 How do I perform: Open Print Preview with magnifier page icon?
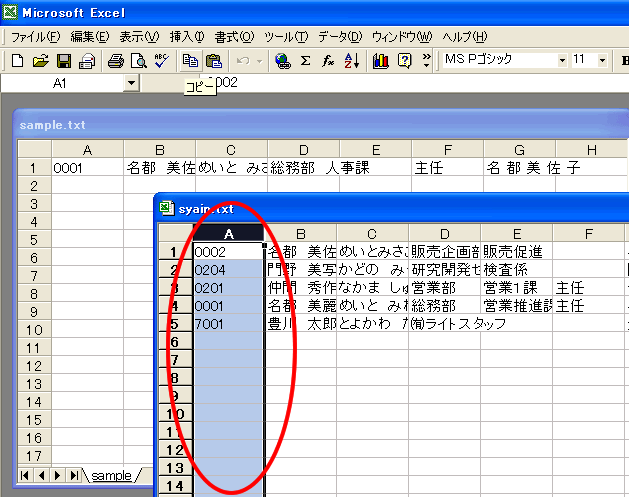(139, 61)
